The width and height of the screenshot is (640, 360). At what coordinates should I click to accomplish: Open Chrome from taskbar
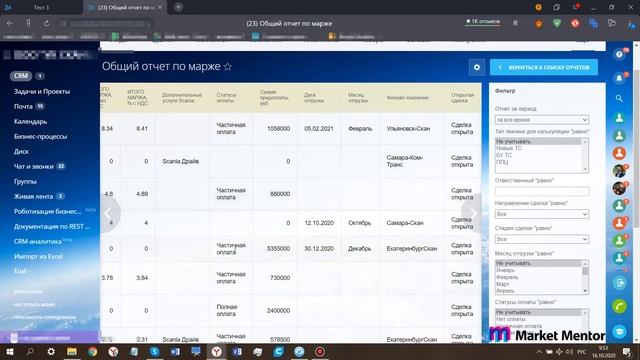[x=93, y=351]
